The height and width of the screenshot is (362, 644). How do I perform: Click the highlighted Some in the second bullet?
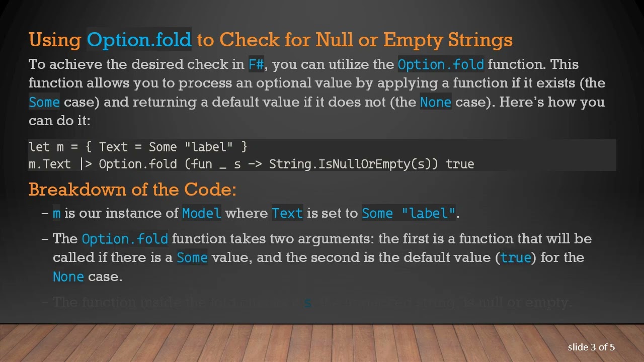tap(192, 257)
